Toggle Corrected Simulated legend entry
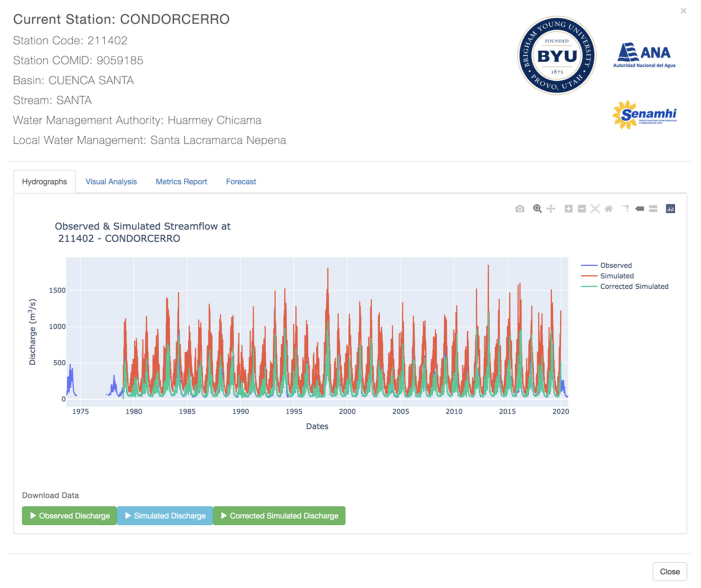 633,287
